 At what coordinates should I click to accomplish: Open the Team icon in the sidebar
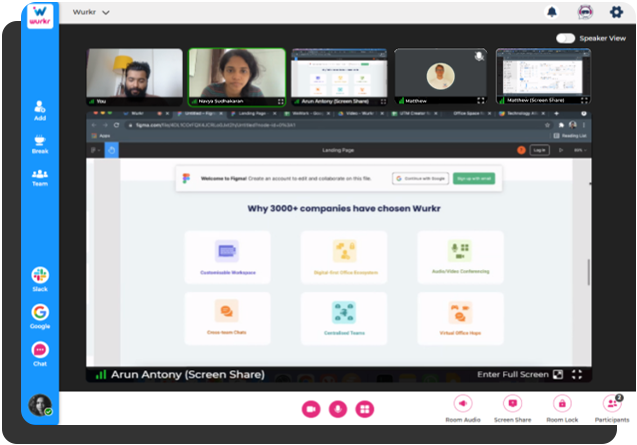click(x=40, y=178)
